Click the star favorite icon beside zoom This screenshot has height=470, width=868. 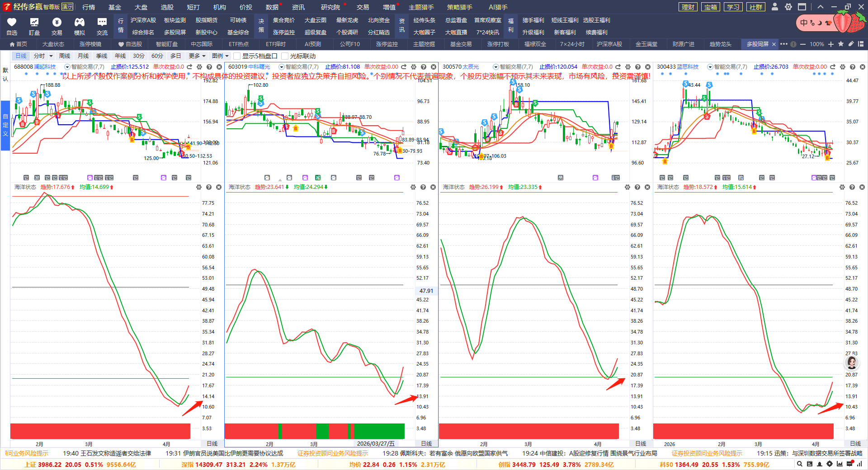pyautogui.click(x=841, y=44)
